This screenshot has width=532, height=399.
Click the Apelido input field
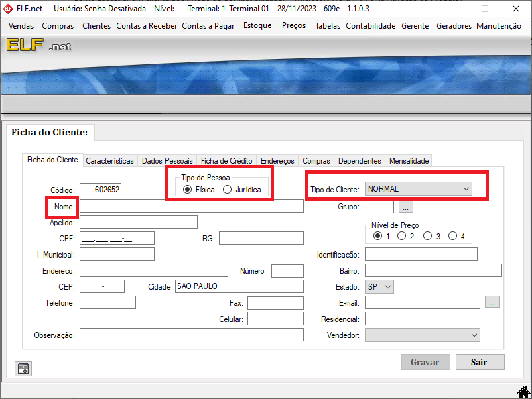tap(139, 222)
